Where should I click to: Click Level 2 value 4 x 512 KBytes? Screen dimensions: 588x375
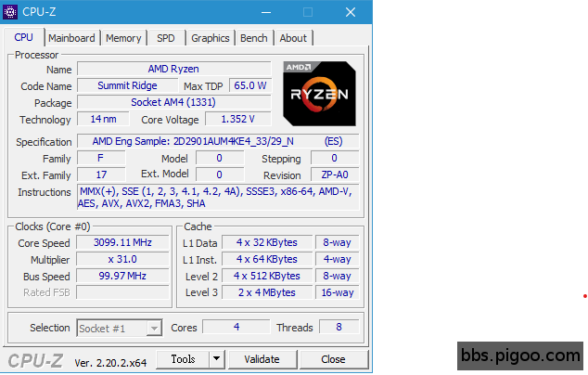(267, 276)
